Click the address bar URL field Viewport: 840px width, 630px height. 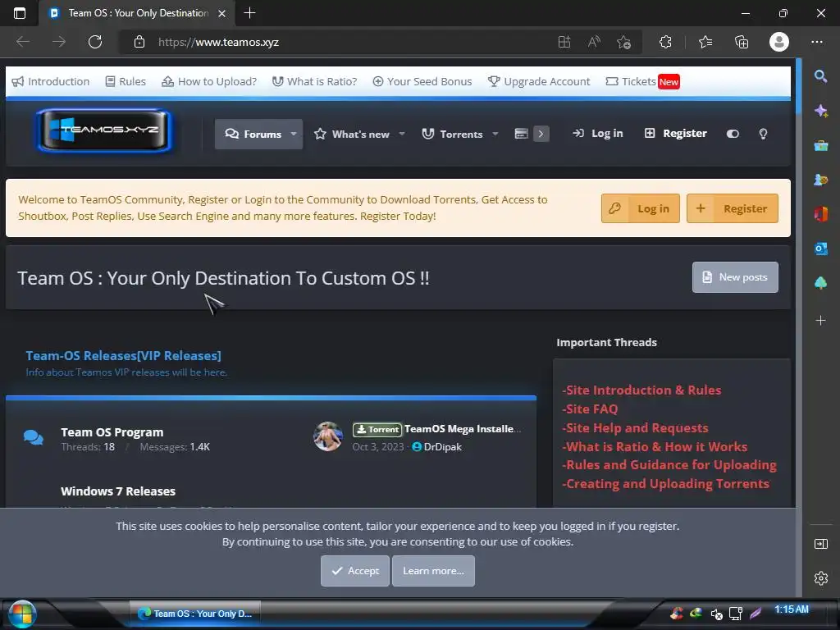coord(343,42)
